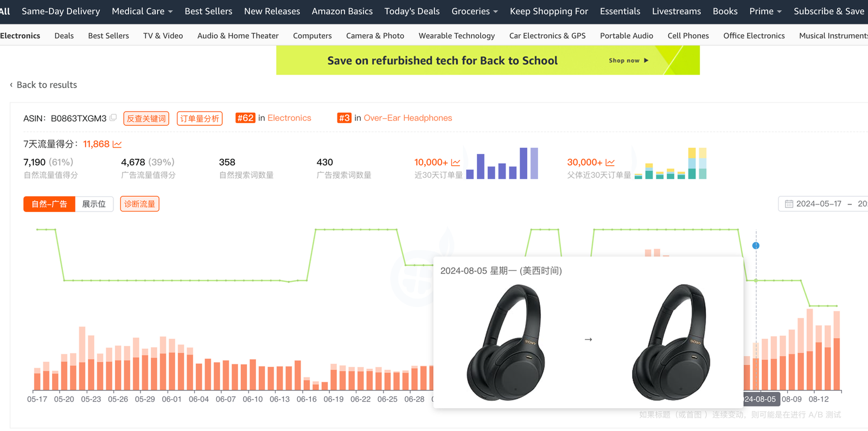Click the blue marker dot on chart
The image size is (868, 431).
(756, 246)
